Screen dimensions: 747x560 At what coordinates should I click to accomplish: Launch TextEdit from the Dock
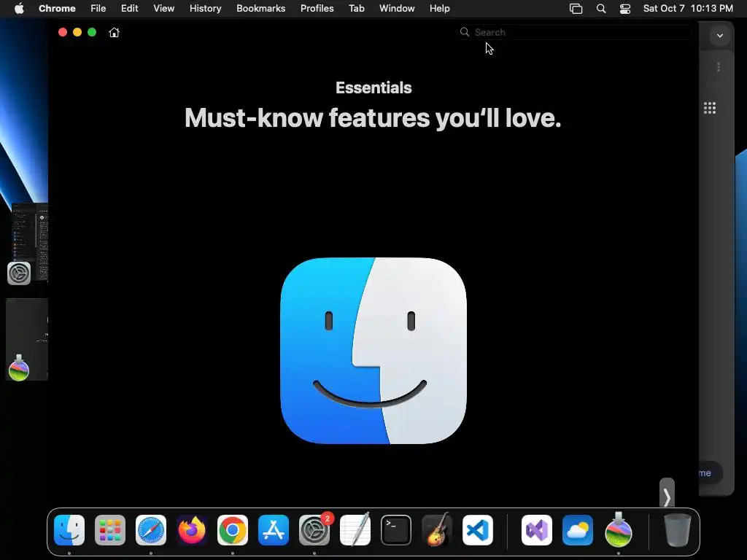355,530
